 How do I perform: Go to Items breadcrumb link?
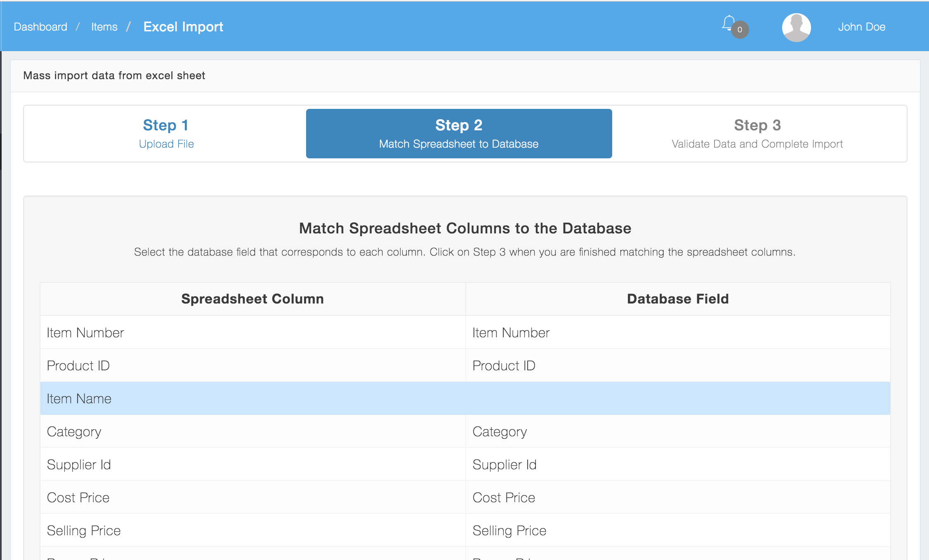coord(104,27)
